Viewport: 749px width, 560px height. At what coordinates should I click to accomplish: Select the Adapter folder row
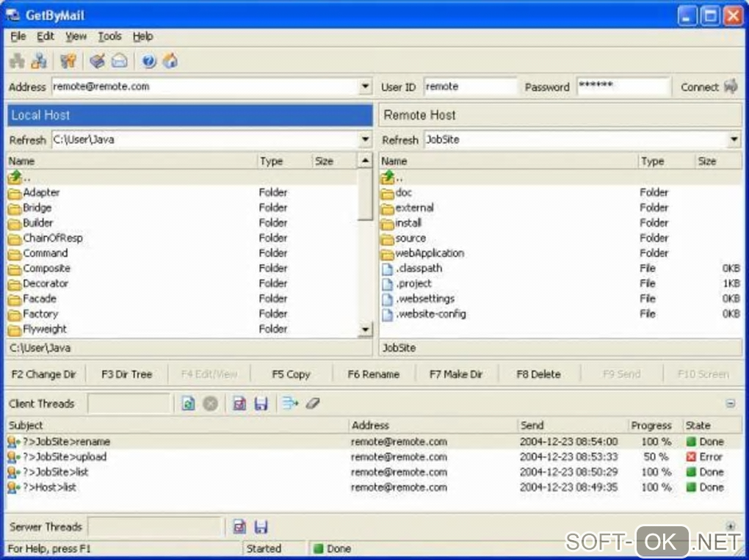[181, 192]
